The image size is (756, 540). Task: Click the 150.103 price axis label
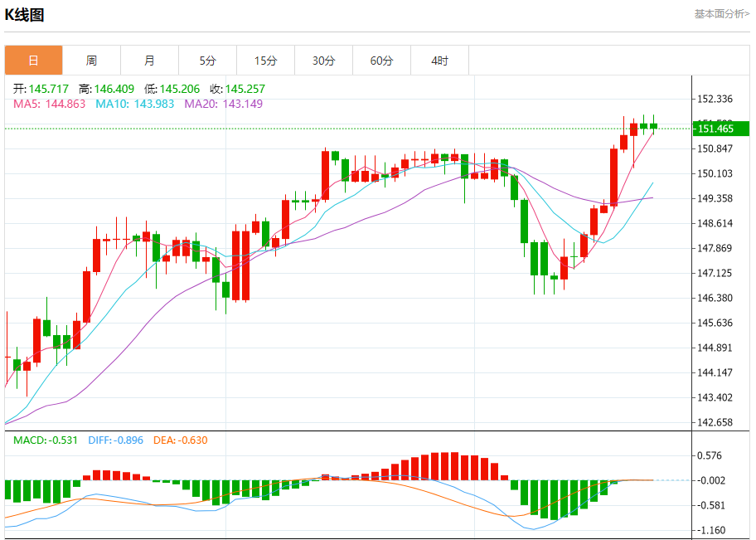click(x=715, y=173)
